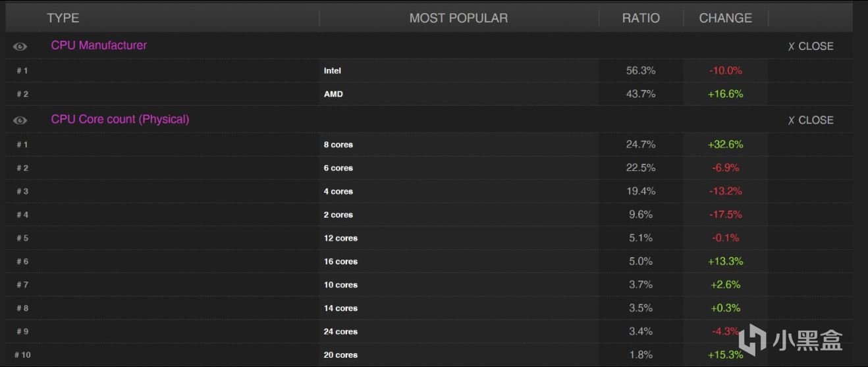Click the CHANGE column header
The width and height of the screenshot is (868, 367).
pos(725,18)
